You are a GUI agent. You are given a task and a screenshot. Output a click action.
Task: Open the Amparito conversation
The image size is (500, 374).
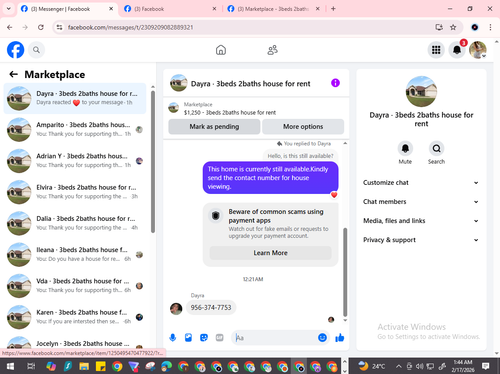(x=75, y=129)
